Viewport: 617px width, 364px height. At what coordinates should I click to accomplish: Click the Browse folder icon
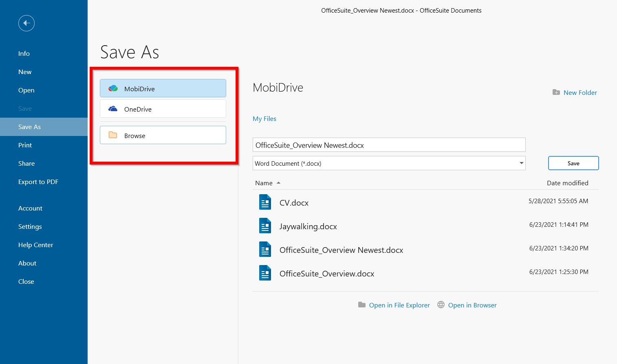click(113, 135)
